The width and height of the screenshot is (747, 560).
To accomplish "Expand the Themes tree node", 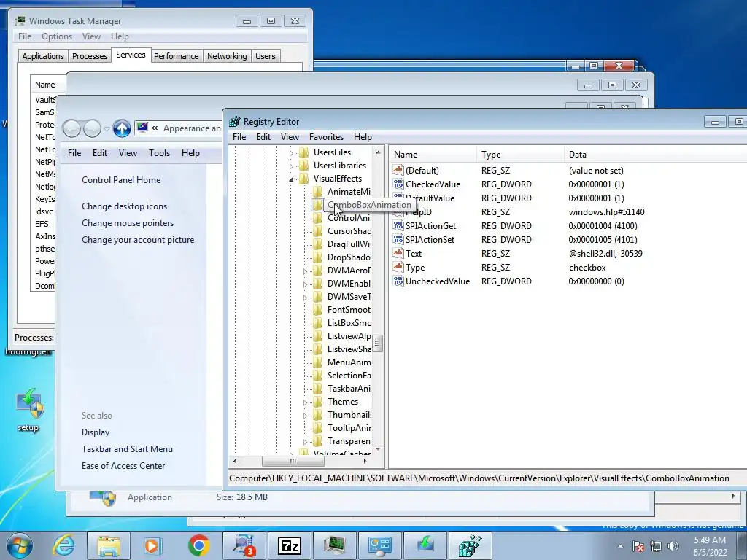I will point(306,402).
